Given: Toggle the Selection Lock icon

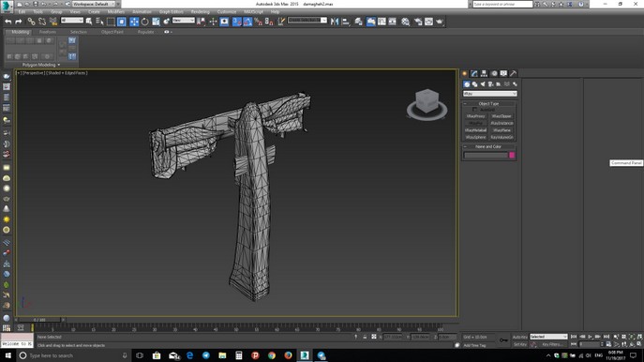Looking at the screenshot, I should 365,337.
